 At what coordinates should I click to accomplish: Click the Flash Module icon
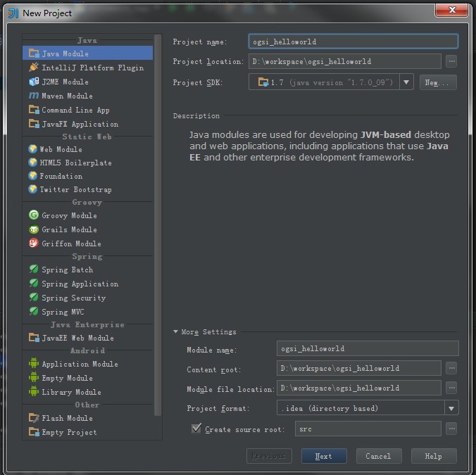click(x=34, y=418)
